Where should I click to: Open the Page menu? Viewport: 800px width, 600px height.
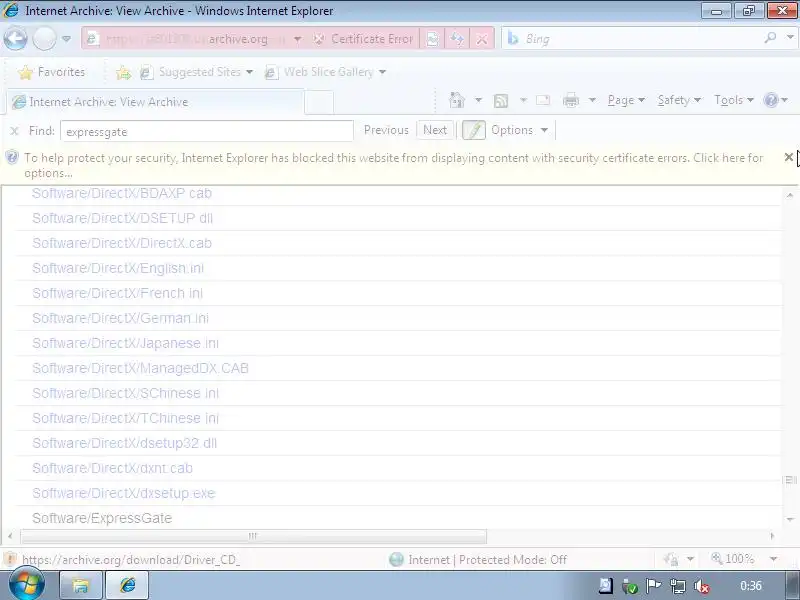(626, 100)
